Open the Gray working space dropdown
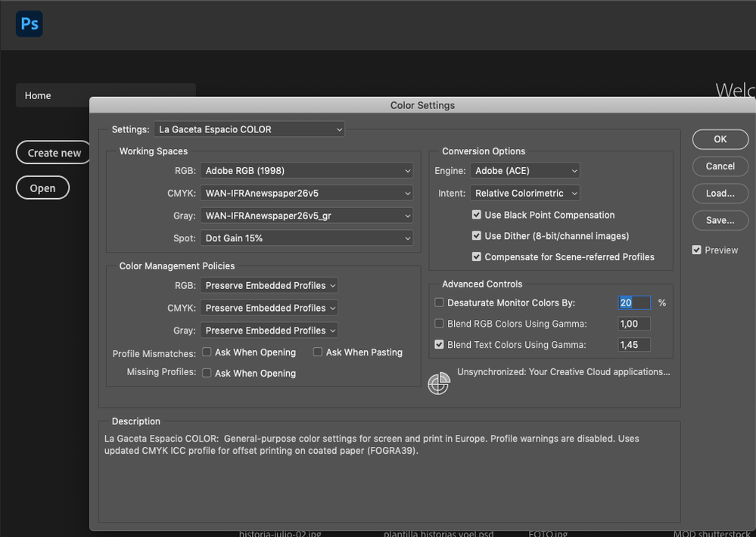 pos(306,216)
